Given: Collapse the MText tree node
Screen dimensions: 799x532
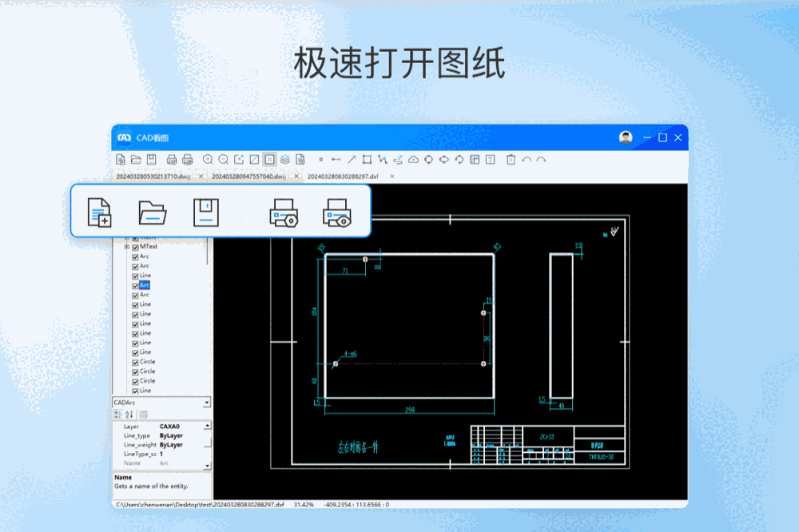Looking at the screenshot, I should (x=126, y=246).
